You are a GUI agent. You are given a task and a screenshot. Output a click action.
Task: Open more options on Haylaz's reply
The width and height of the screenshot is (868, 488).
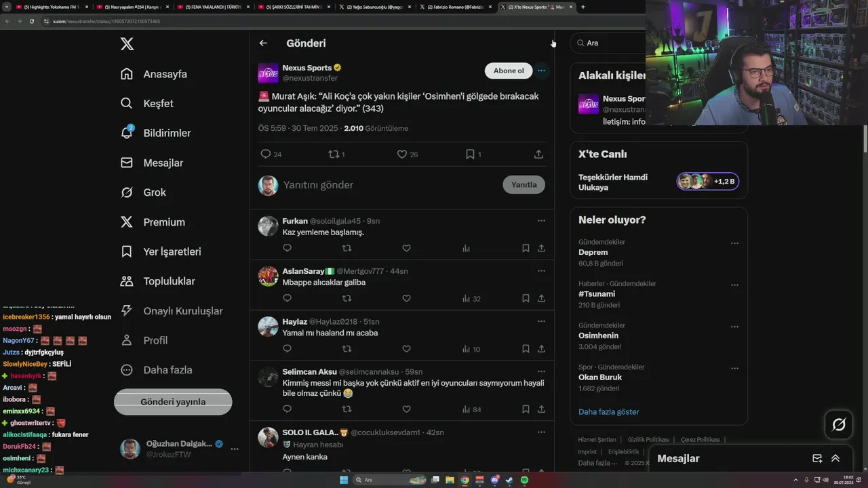click(x=541, y=321)
